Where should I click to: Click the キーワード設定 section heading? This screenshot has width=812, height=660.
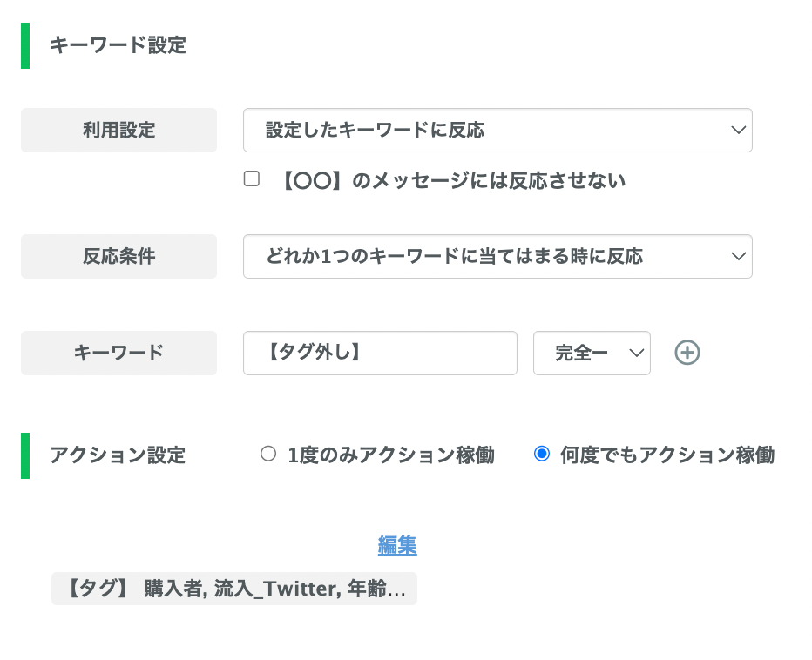118,45
